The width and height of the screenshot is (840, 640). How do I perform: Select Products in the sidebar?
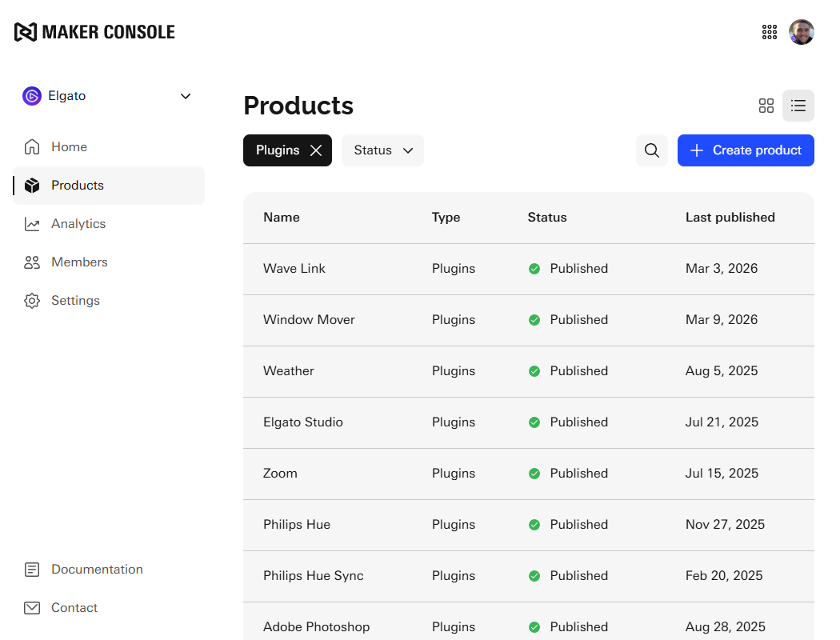[x=78, y=186]
